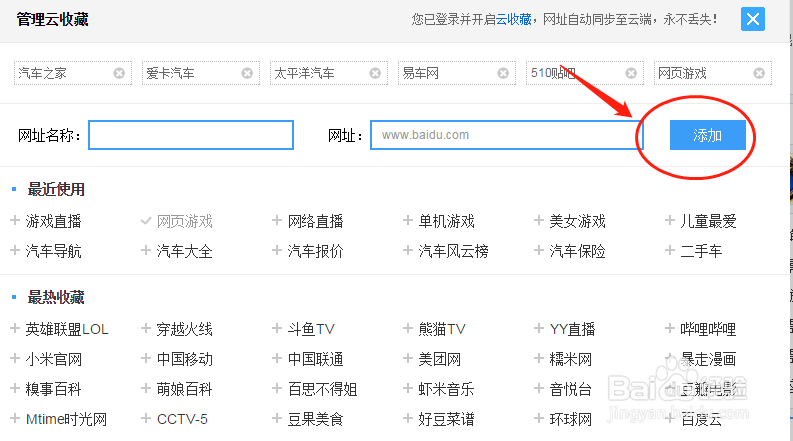Click the 易车网 tag text
793x441 pixels.
420,73
